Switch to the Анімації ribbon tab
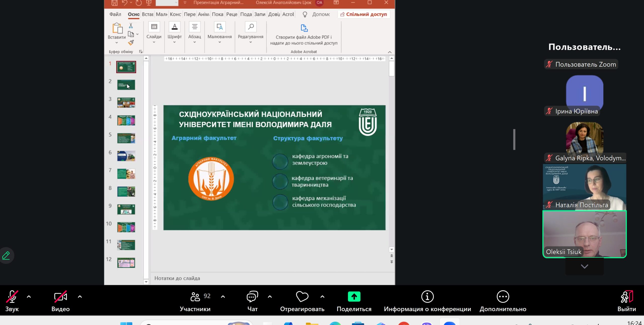 pos(204,14)
